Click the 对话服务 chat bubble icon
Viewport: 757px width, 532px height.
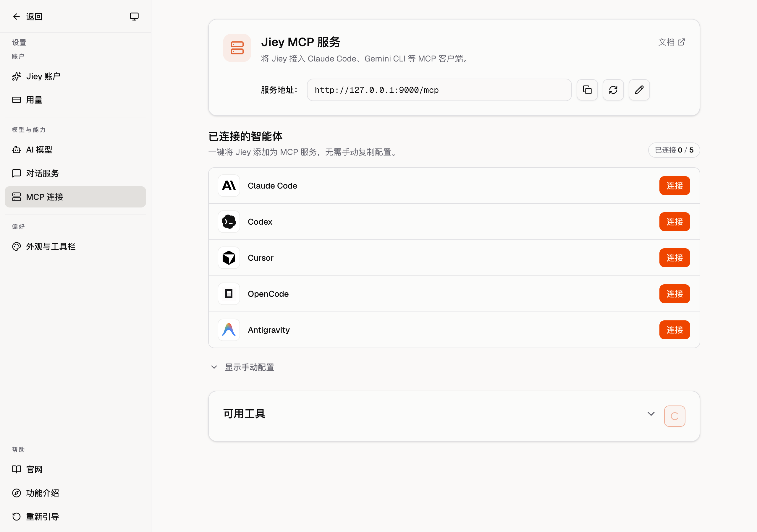click(x=17, y=173)
